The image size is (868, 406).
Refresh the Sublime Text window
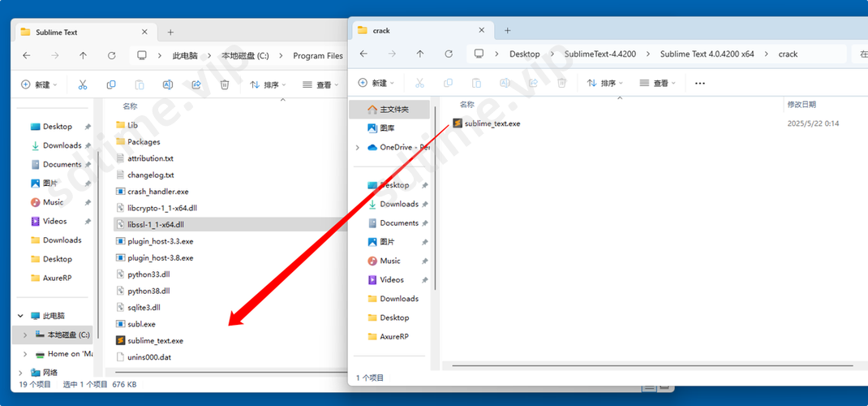(x=111, y=55)
